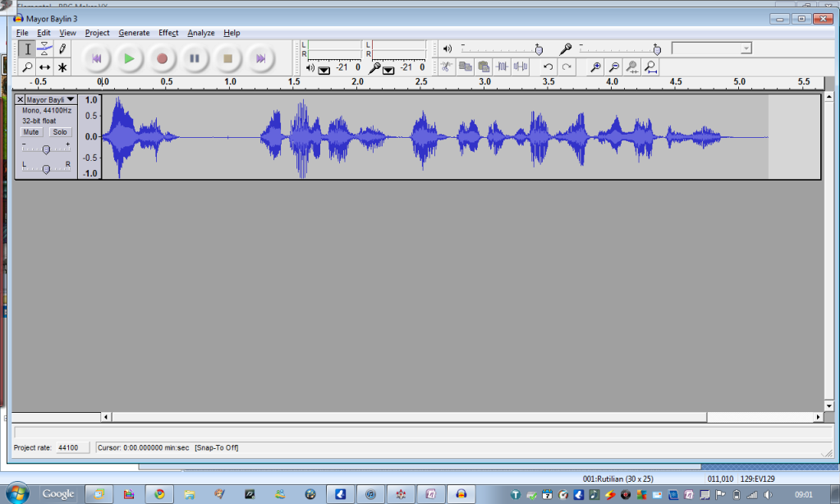This screenshot has height=504, width=840.
Task: Start recording with the Record button
Action: [162, 58]
